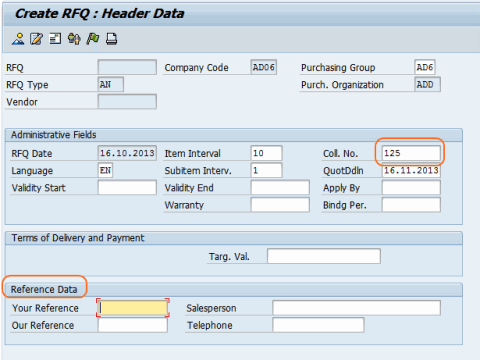The height and width of the screenshot is (360, 480).
Task: Click the Coll. No. field showing 125
Action: pyautogui.click(x=411, y=153)
